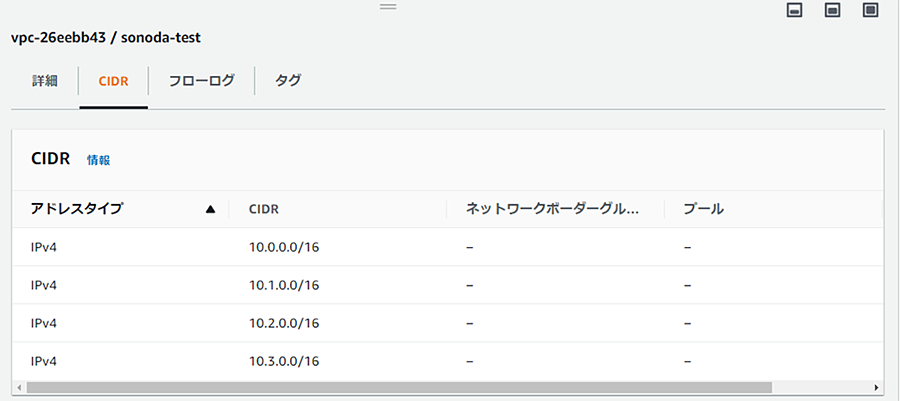Click the CIDR section title

pyautogui.click(x=51, y=159)
